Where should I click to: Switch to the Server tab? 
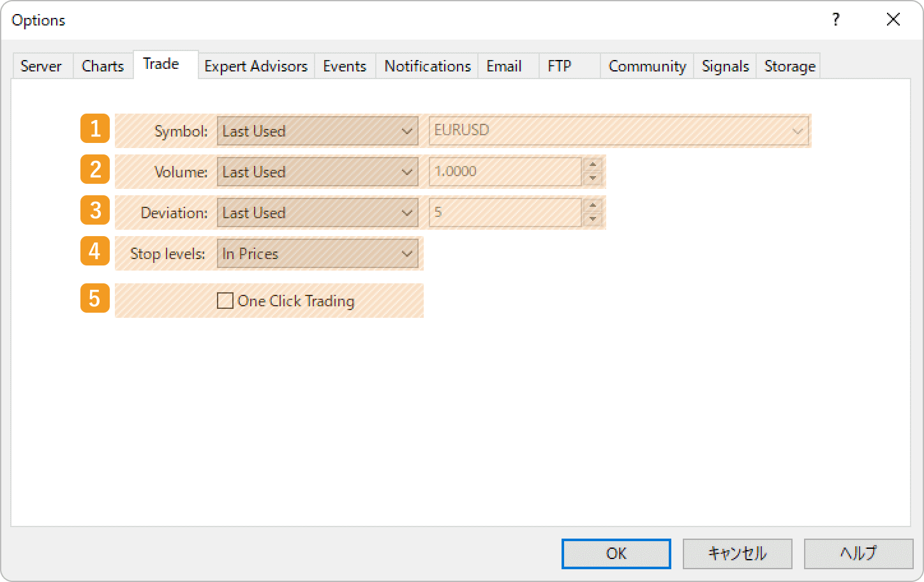pyautogui.click(x=41, y=66)
